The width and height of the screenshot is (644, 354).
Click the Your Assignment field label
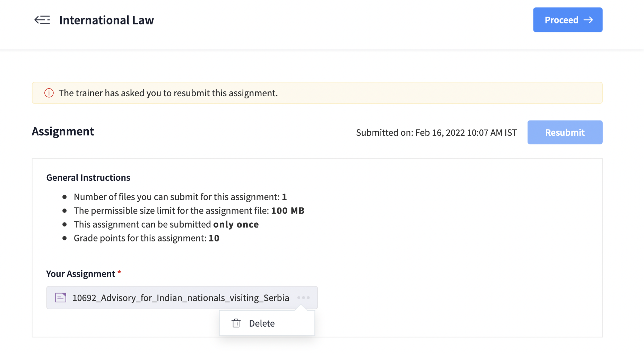(x=80, y=274)
